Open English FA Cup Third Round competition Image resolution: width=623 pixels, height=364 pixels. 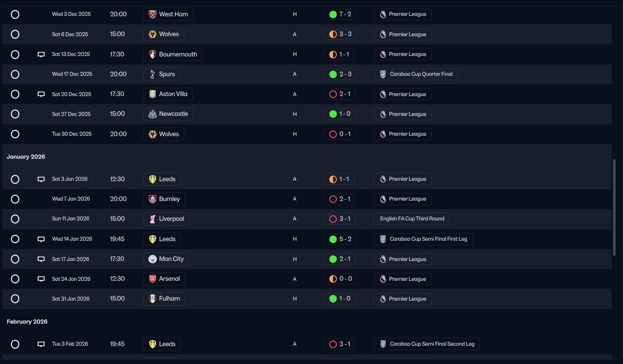click(412, 219)
